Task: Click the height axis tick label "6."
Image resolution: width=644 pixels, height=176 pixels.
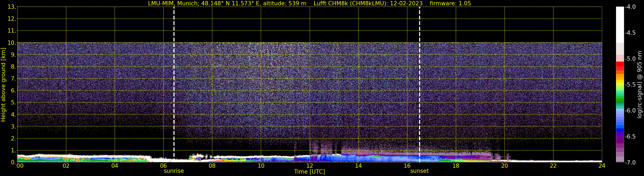Action: tap(13, 91)
